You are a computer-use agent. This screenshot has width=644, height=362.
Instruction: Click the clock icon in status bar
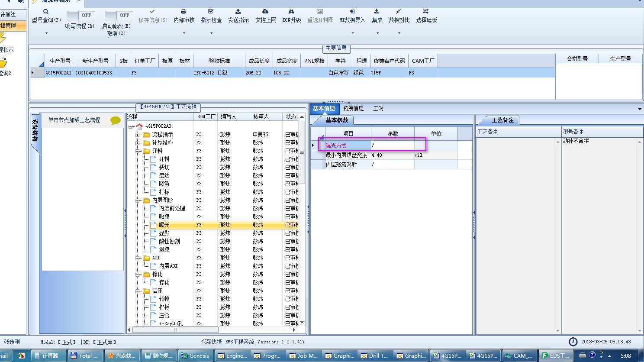point(573,342)
